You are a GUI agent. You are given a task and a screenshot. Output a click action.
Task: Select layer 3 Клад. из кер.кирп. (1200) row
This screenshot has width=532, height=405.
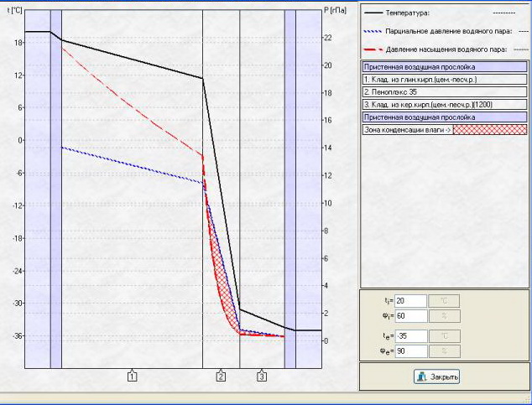445,105
